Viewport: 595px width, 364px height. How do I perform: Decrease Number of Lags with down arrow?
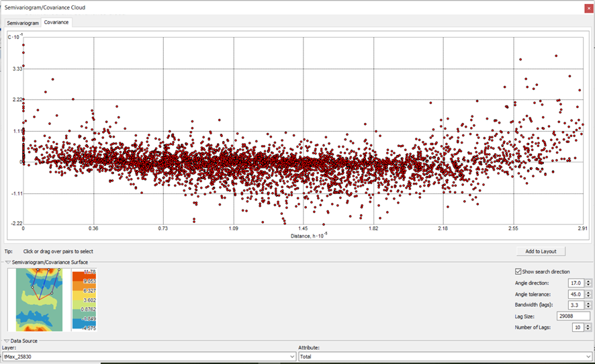point(588,330)
